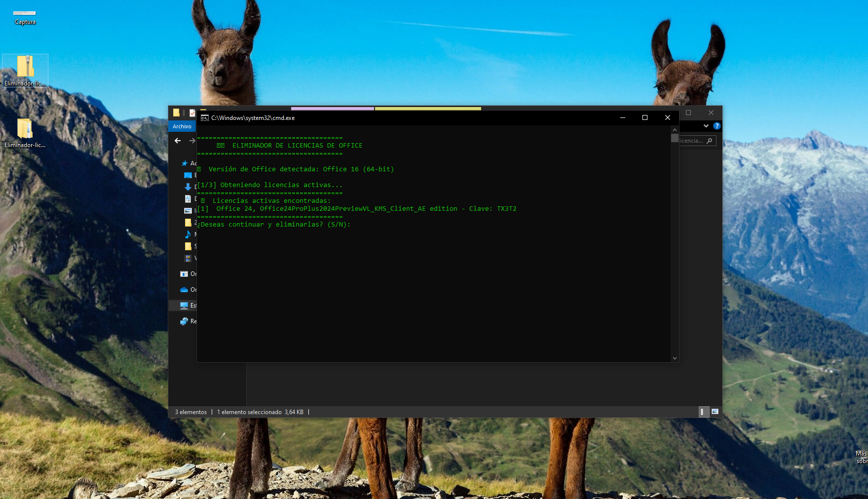Screen dimensions: 868x499
Task: Click the Quick access star icon
Action: [x=185, y=163]
